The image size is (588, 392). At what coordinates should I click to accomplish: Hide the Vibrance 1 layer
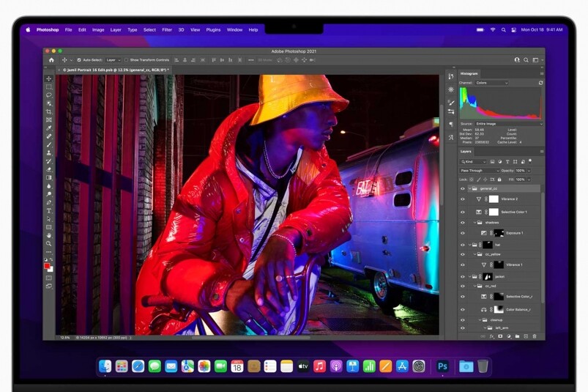point(462,265)
